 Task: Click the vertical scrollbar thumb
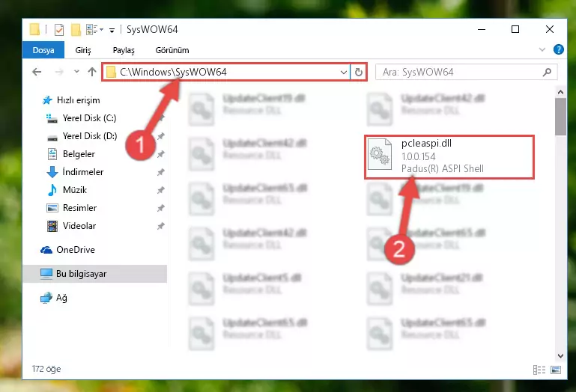click(560, 117)
